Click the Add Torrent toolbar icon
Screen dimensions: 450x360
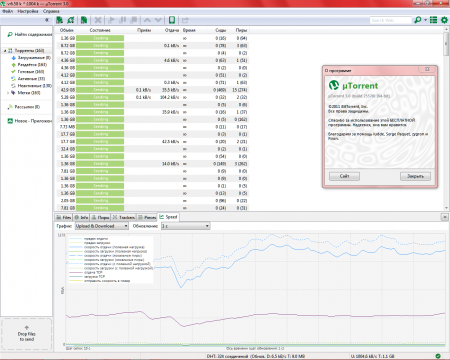(59, 20)
